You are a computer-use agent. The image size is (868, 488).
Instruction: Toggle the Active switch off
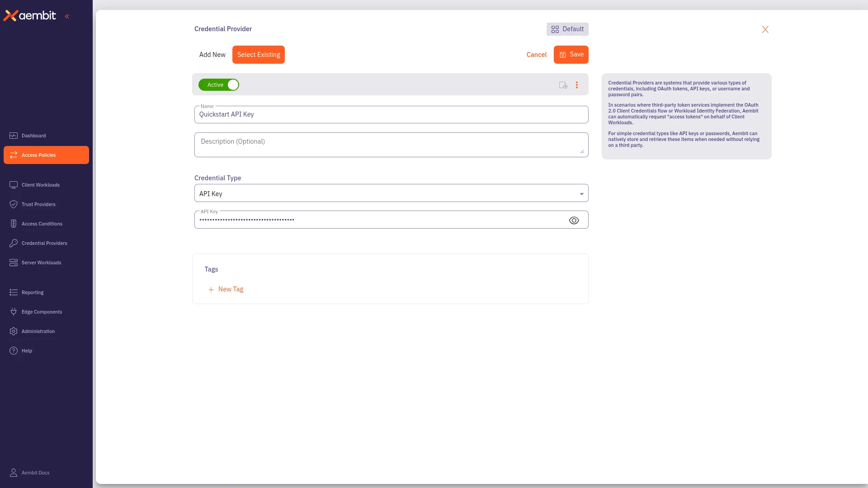219,85
